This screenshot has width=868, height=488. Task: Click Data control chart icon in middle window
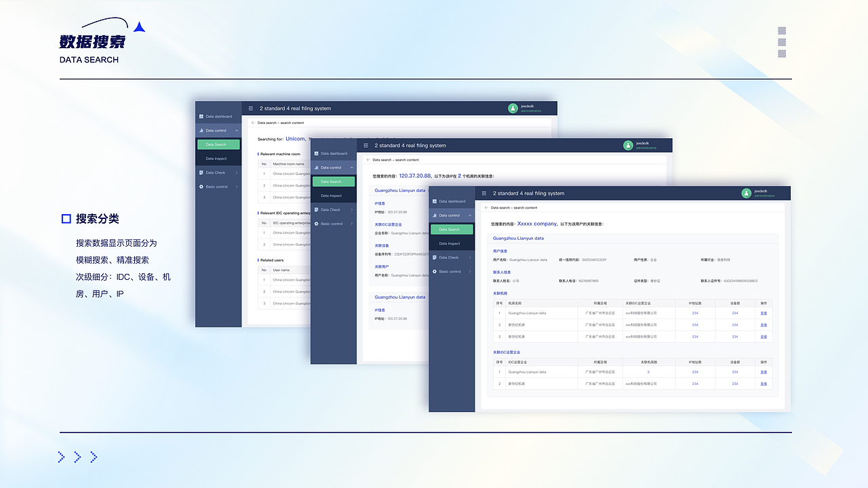pyautogui.click(x=317, y=167)
